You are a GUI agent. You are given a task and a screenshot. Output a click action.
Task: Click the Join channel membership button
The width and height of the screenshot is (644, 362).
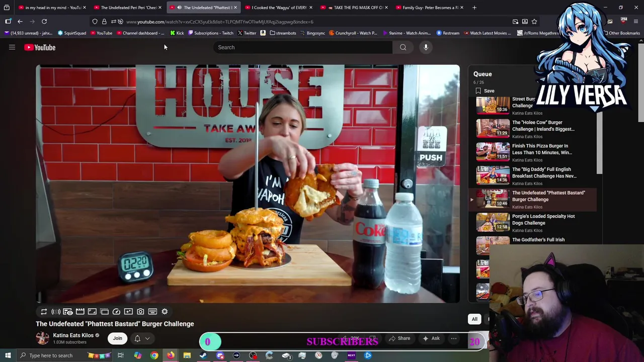click(x=117, y=338)
